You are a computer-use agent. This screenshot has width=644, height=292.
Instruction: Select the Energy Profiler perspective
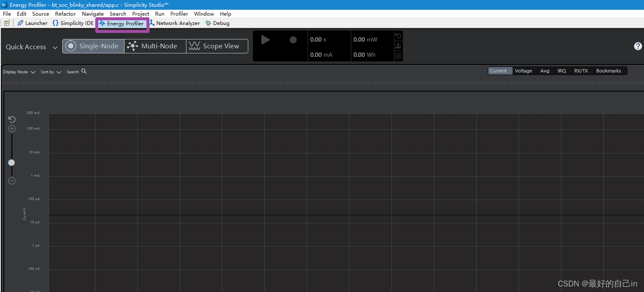click(x=122, y=24)
